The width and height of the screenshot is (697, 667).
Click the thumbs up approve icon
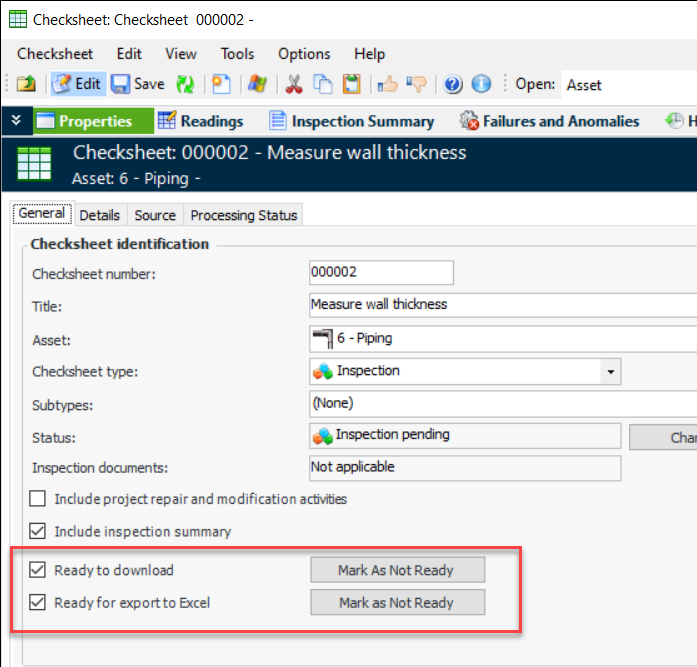(388, 84)
